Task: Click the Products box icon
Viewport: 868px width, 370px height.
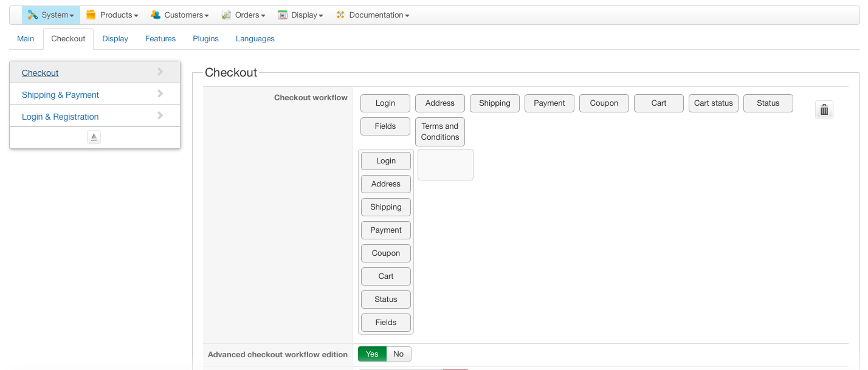Action: (91, 15)
